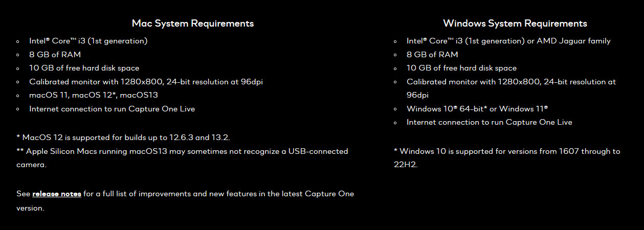Click the Windows 10 versions 1607 through 22H2 footnote
Image resolution: width=644 pixels, height=230 pixels.
click(x=506, y=151)
